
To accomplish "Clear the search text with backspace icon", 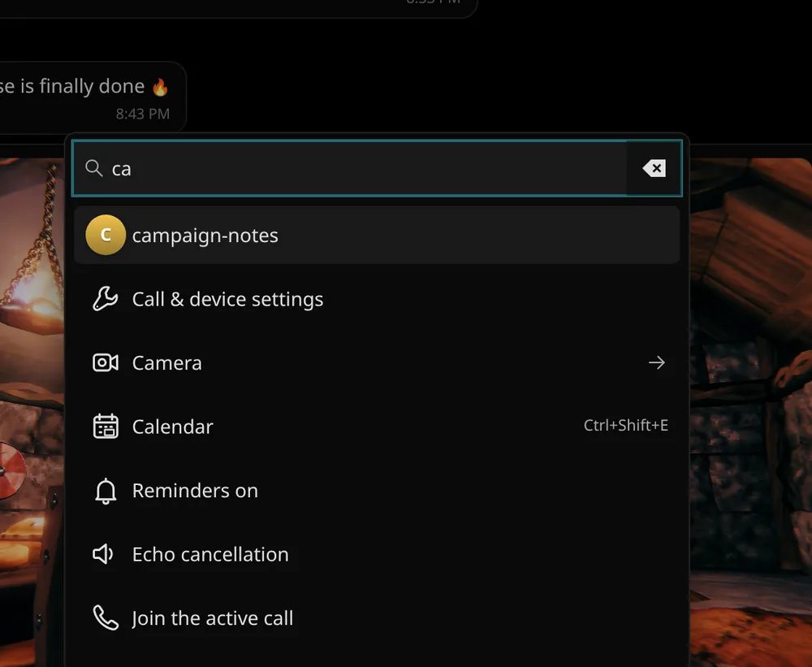I will click(654, 168).
